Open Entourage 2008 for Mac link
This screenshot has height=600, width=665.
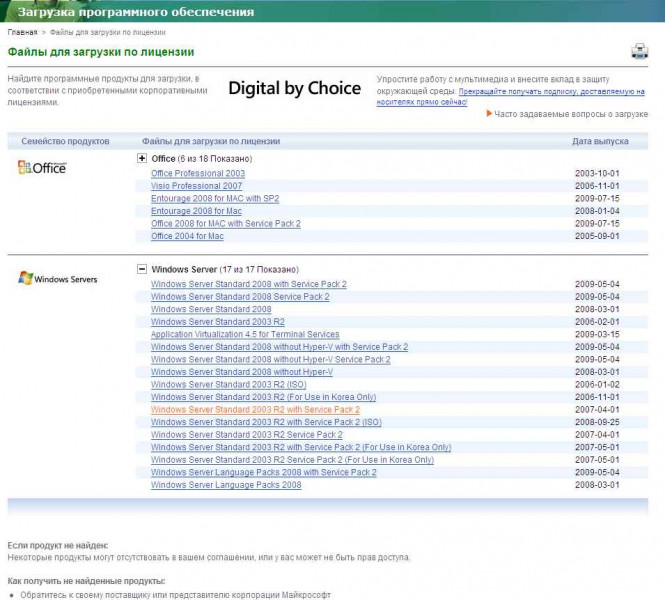click(x=196, y=211)
